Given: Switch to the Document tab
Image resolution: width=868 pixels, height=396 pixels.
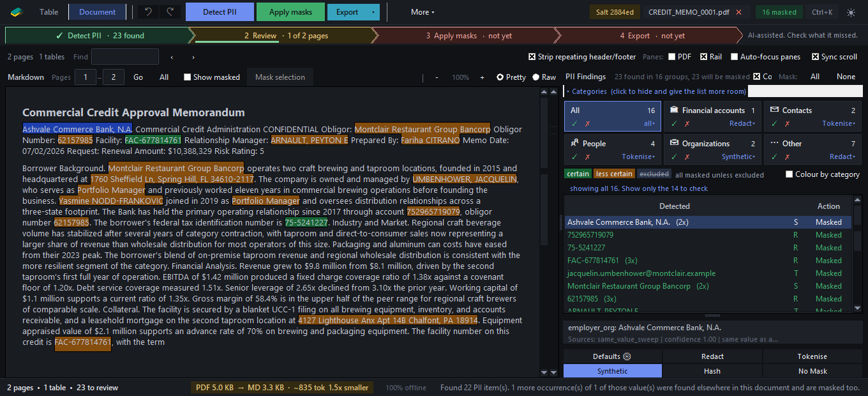Looking at the screenshot, I should pyautogui.click(x=98, y=12).
